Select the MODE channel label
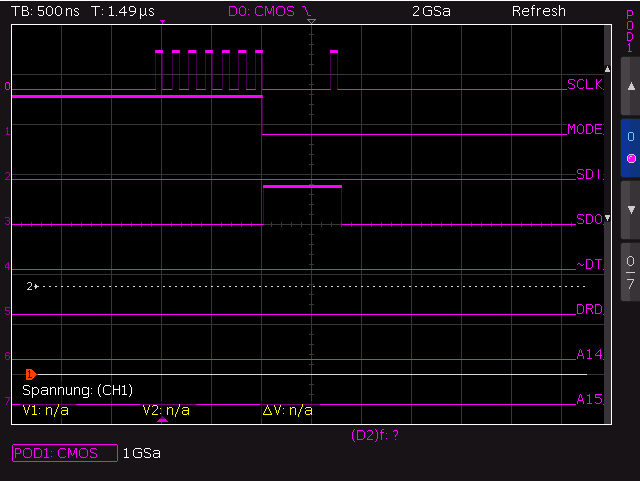Screen dimensions: 640x481 click(585, 129)
